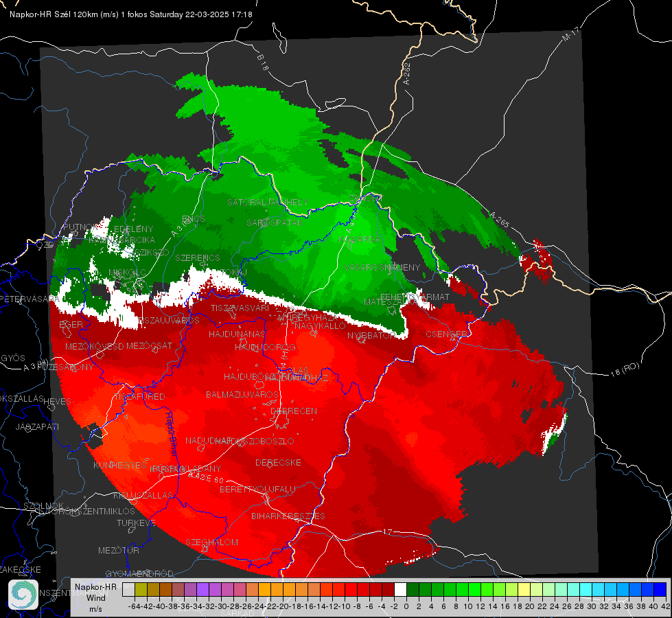Click the MEZOCSAT city label

149,345
